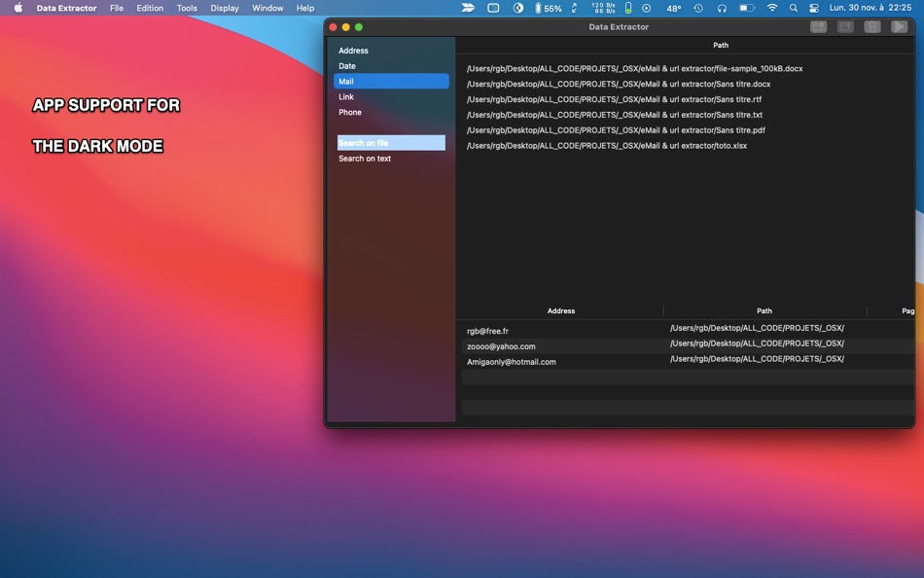Click the Wi-Fi status icon
This screenshot has width=924, height=578.
click(772, 8)
